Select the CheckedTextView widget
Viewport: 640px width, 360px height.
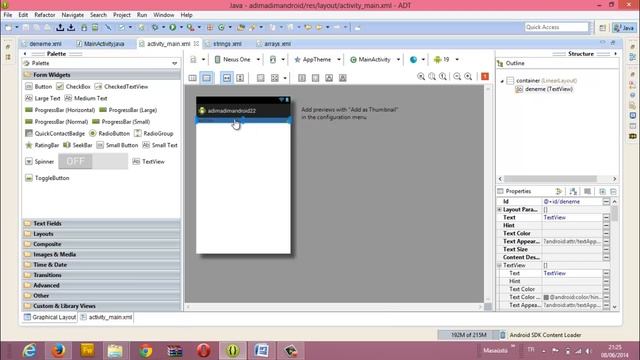tap(122, 87)
